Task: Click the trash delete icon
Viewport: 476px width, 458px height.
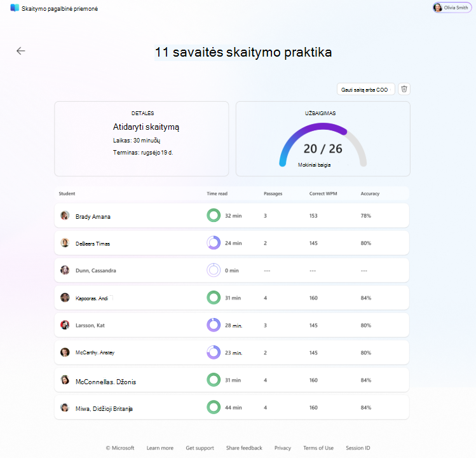Action: click(x=404, y=89)
